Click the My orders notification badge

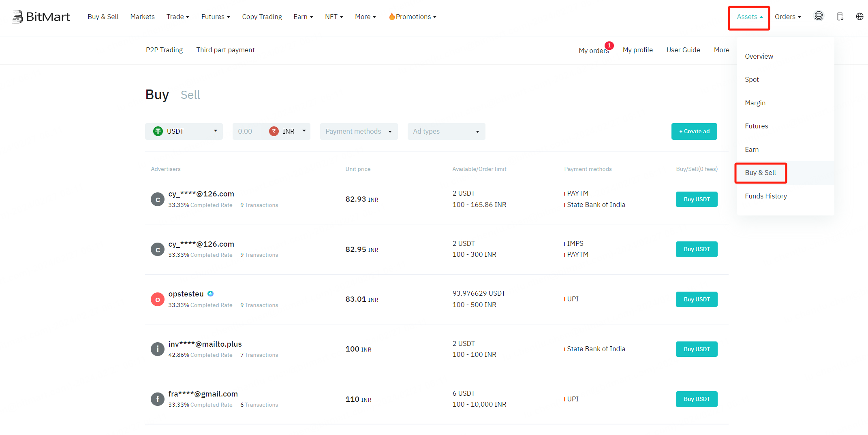click(x=609, y=45)
